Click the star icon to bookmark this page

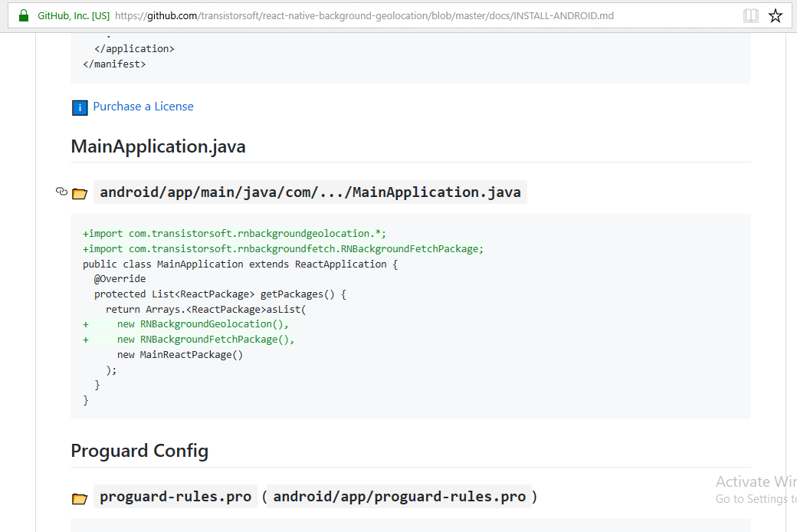point(775,15)
